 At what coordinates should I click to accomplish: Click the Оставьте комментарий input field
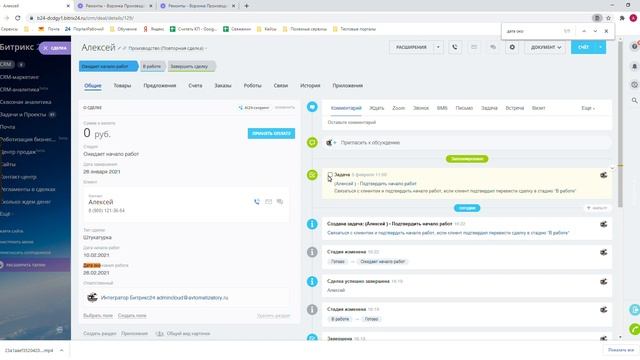pos(467,122)
